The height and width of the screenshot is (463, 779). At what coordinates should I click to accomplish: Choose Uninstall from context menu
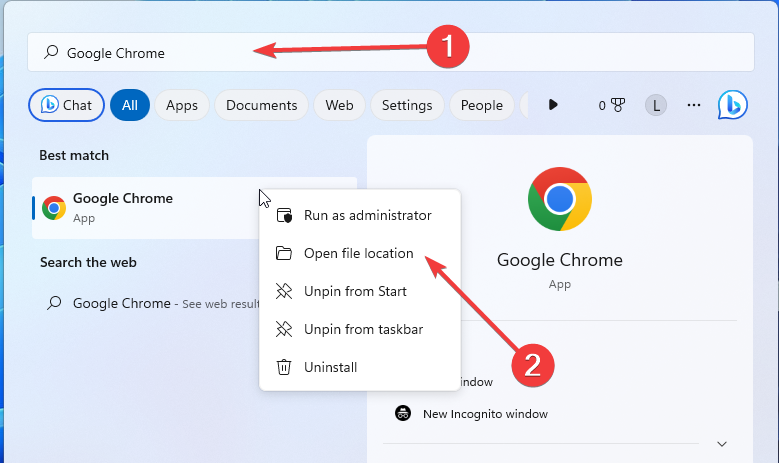coord(360,367)
